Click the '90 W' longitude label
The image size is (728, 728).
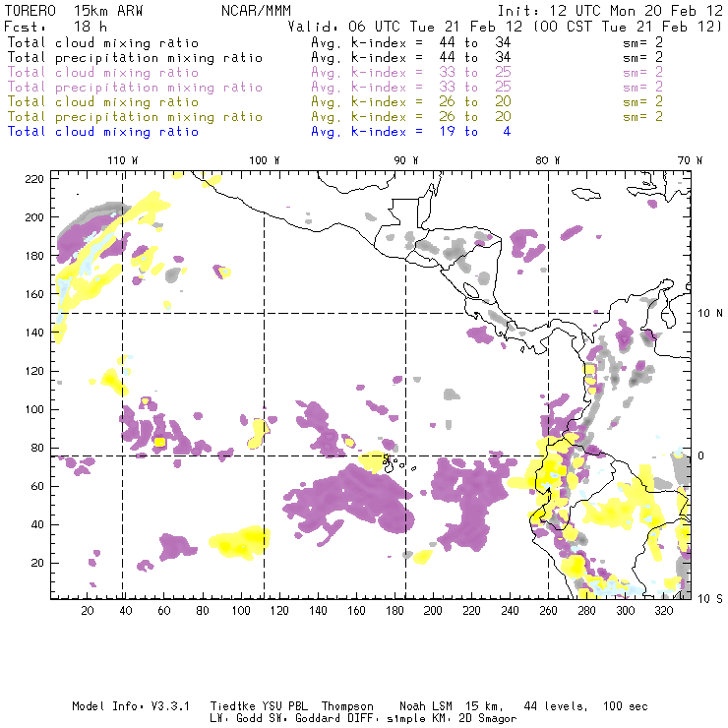(405, 160)
